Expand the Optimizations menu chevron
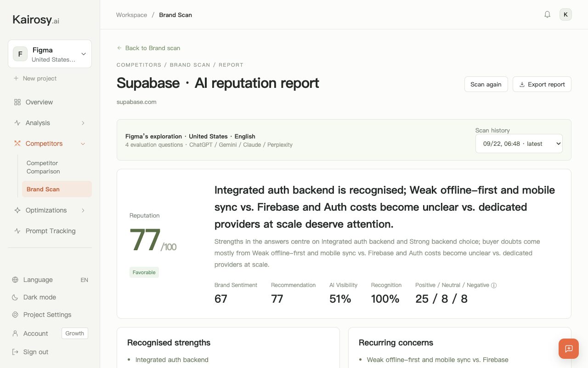Image resolution: width=588 pixels, height=368 pixels. (x=83, y=210)
